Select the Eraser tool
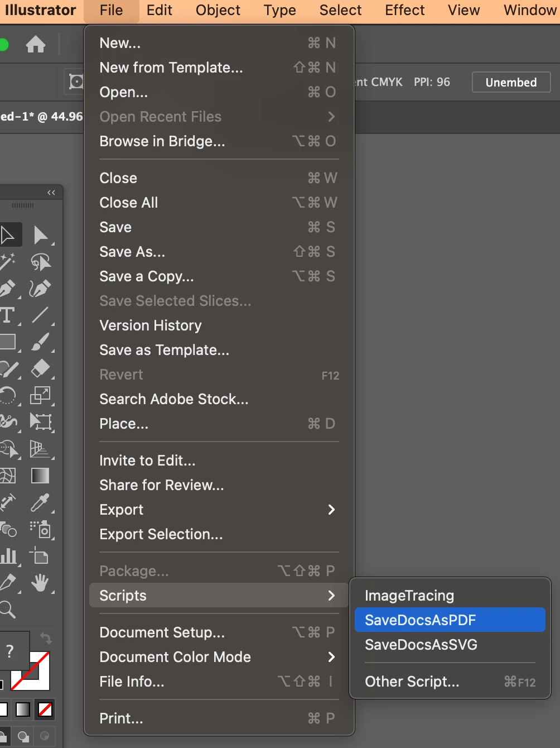 pyautogui.click(x=41, y=368)
